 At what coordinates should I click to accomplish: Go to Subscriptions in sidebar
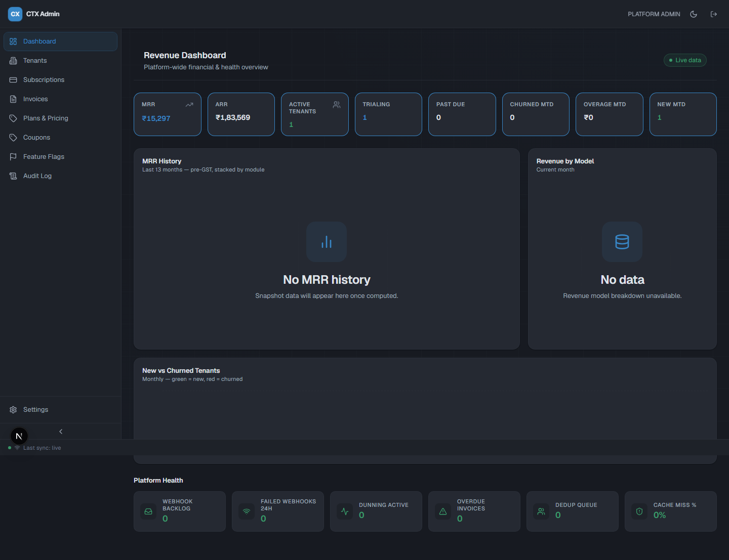click(x=60, y=80)
